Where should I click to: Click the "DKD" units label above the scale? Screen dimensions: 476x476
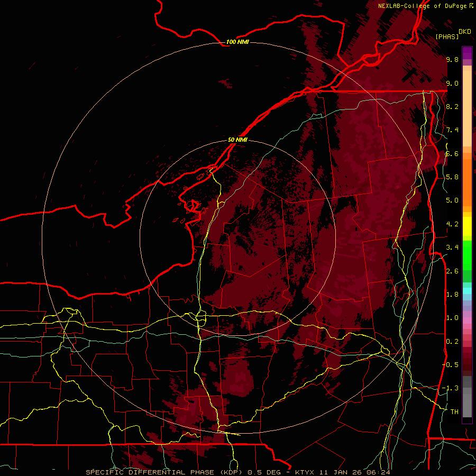tap(464, 32)
